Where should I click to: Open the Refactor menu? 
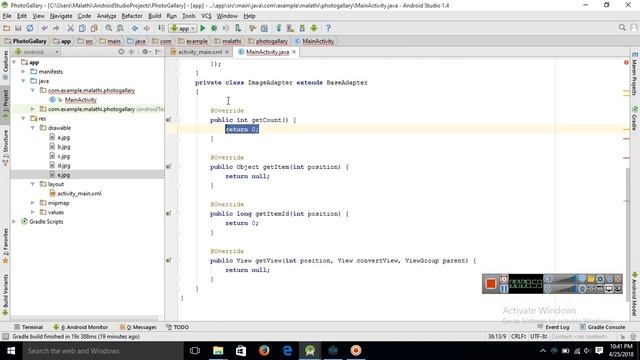(x=132, y=16)
